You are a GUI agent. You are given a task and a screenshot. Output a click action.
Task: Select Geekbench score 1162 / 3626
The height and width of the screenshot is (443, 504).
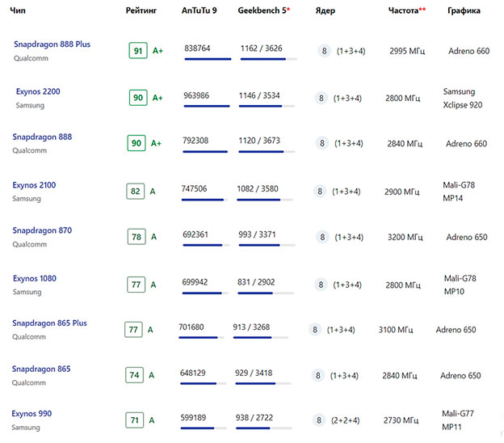pos(262,49)
